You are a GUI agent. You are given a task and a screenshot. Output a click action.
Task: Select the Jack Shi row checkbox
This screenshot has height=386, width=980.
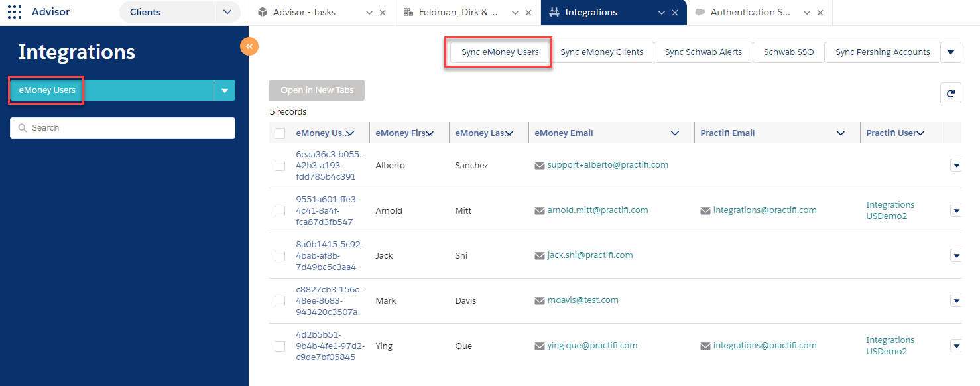280,256
